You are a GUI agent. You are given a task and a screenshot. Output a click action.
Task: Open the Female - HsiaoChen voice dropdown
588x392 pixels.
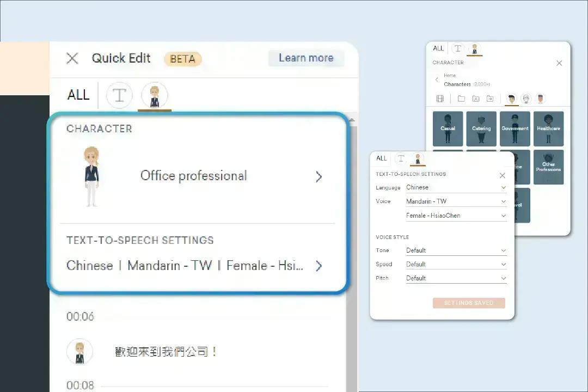coord(456,216)
